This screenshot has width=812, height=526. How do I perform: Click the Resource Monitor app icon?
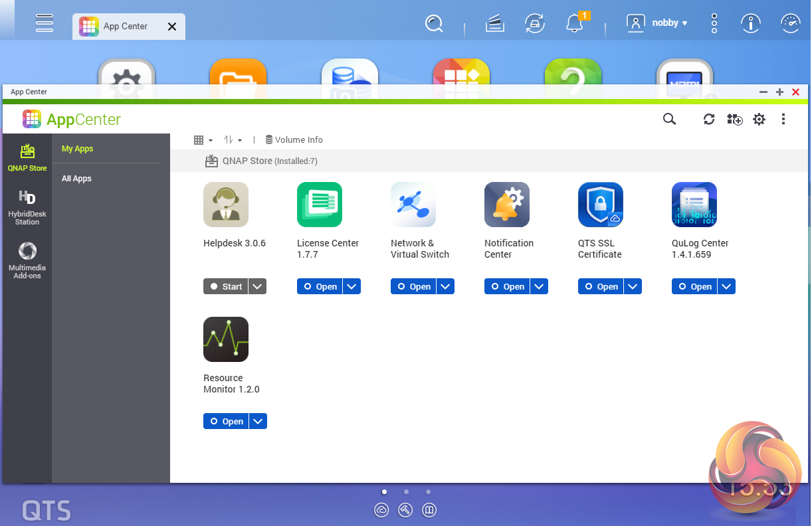pyautogui.click(x=226, y=339)
